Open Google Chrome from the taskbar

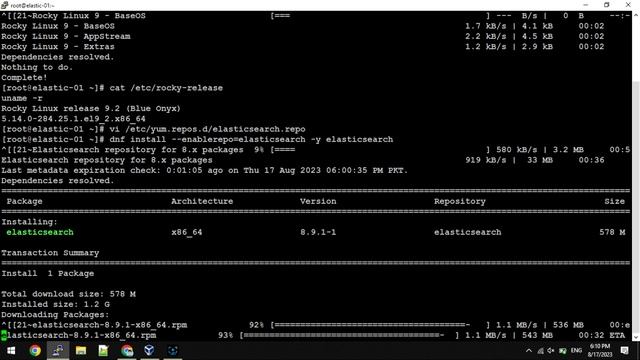(35, 351)
